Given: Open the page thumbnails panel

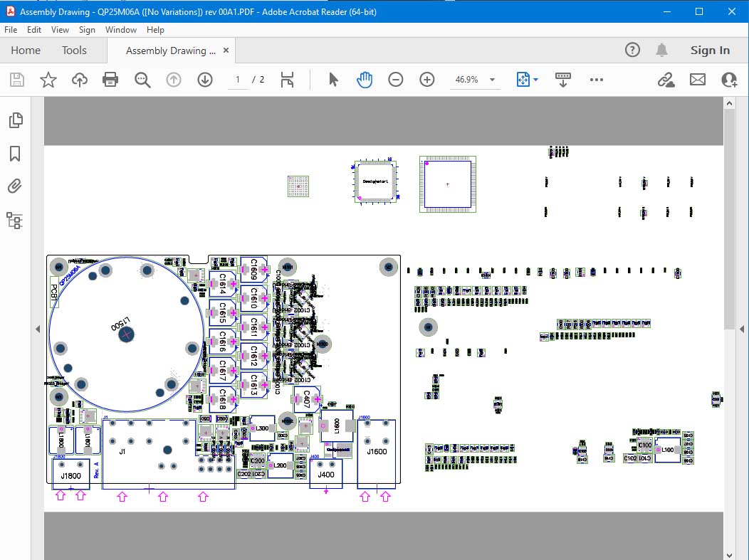Looking at the screenshot, I should pos(15,120).
